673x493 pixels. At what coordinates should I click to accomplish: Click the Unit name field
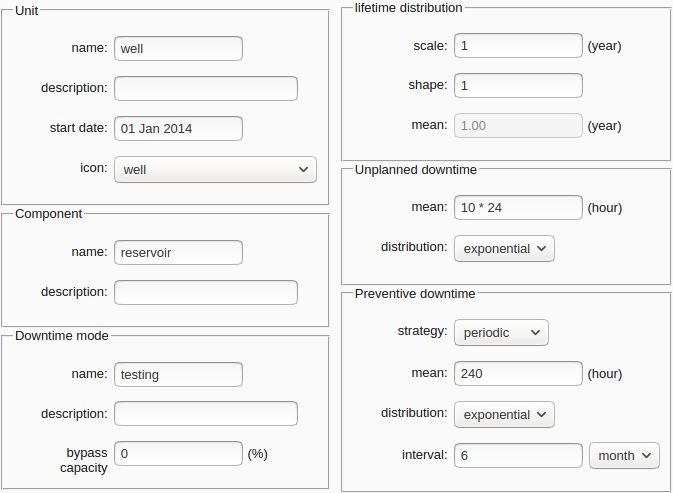pos(178,48)
